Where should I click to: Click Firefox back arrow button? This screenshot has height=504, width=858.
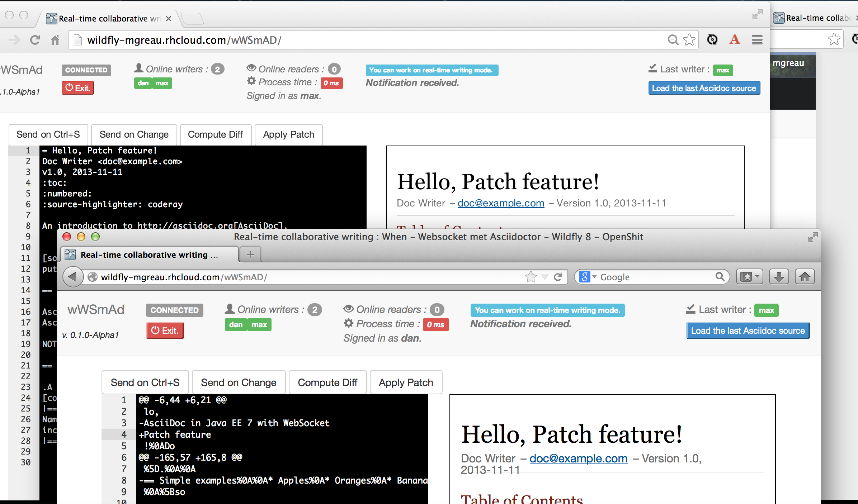pyautogui.click(x=73, y=277)
